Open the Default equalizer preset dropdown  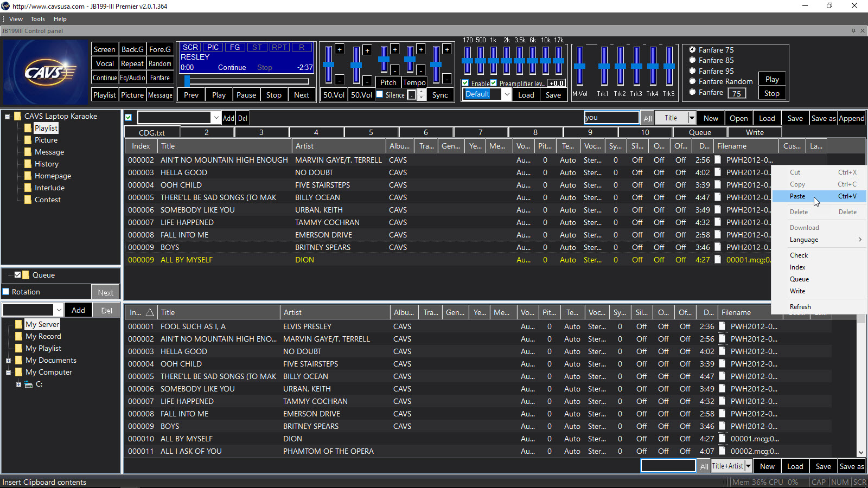tap(507, 94)
